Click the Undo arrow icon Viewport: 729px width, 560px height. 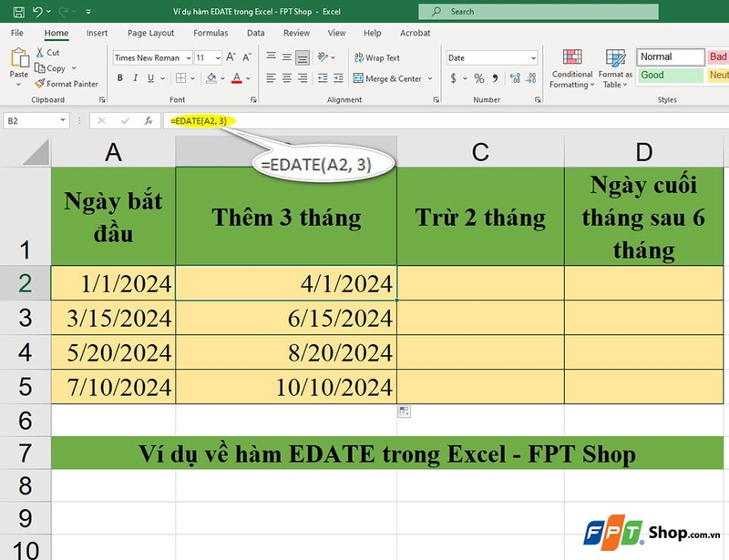pos(37,12)
